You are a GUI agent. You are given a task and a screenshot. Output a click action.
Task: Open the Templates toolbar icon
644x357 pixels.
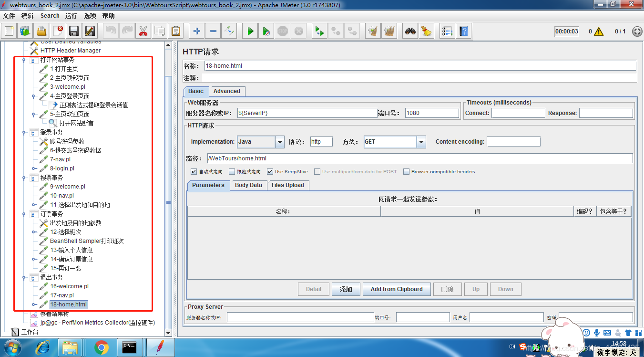click(25, 31)
